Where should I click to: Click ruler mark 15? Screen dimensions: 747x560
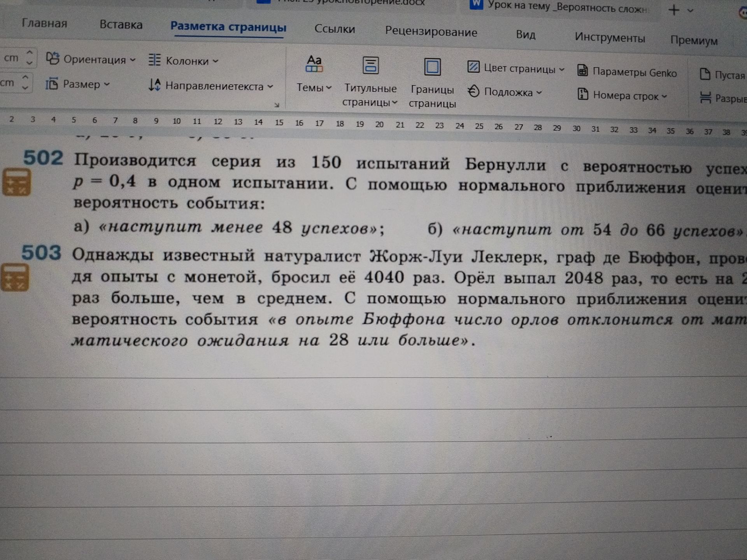(279, 122)
